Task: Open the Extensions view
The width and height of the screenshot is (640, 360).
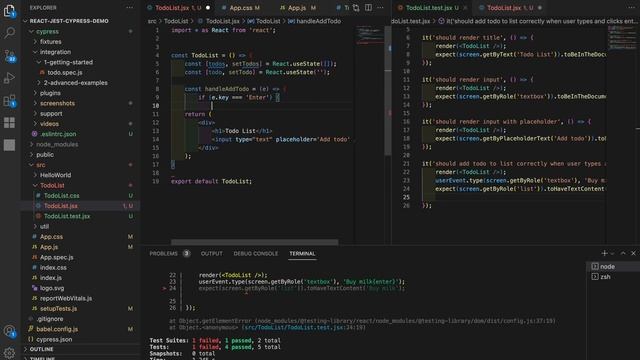Action: click(x=9, y=100)
